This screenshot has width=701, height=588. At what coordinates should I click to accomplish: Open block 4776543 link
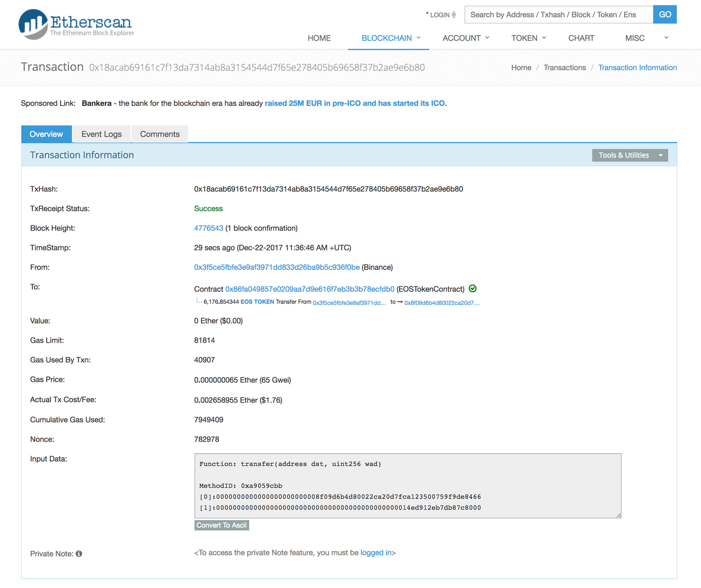click(x=209, y=228)
